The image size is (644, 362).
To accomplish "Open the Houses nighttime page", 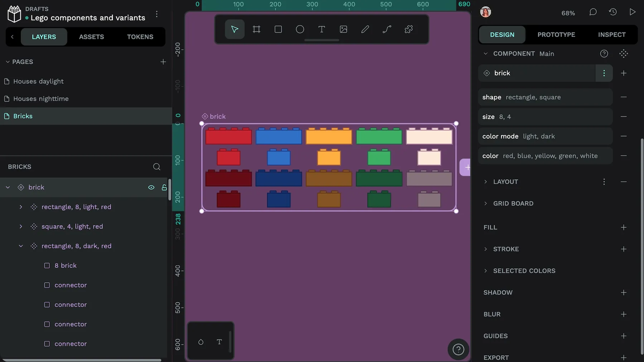I will click(x=40, y=99).
